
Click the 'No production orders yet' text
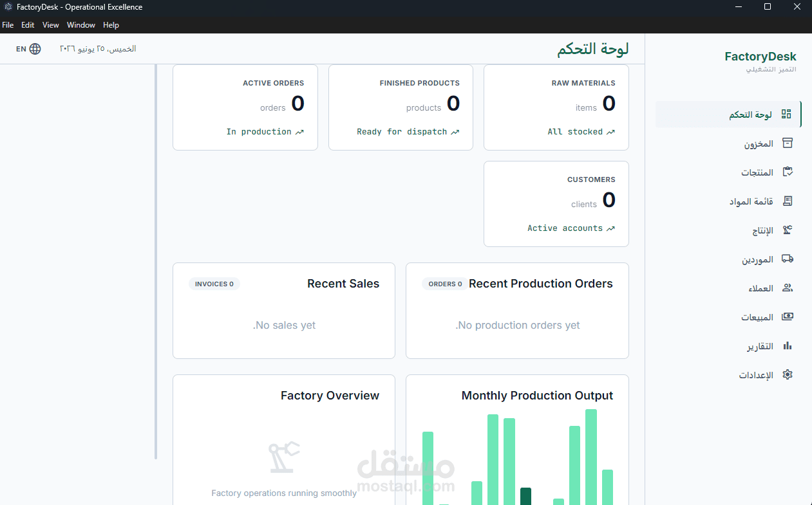click(518, 326)
